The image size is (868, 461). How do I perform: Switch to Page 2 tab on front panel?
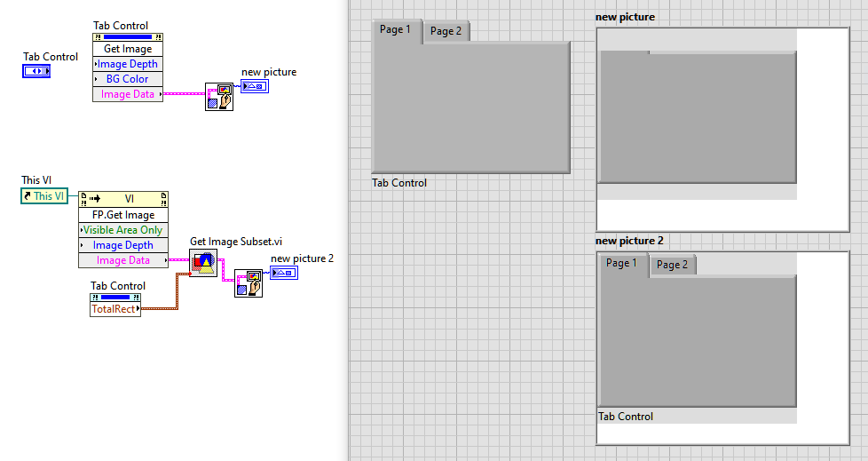point(446,31)
